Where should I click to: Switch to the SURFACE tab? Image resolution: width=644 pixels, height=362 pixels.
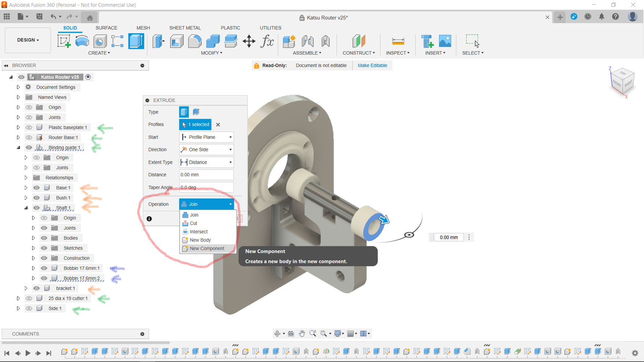tap(106, 28)
